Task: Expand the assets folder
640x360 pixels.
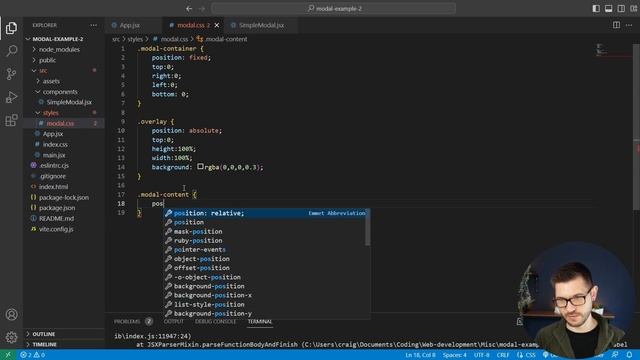Action: (63, 81)
